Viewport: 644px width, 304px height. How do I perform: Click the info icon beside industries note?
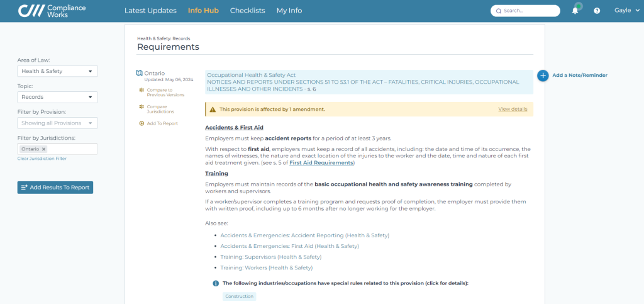point(216,283)
